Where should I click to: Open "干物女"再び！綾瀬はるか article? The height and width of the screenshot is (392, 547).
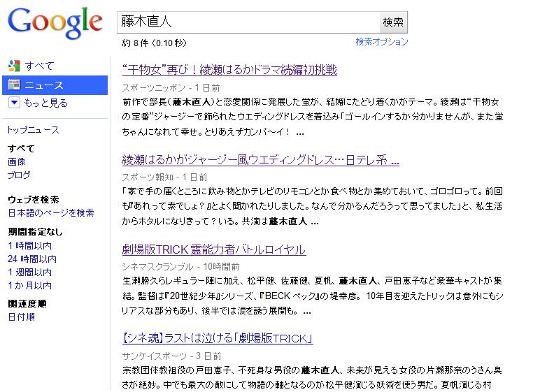(229, 70)
